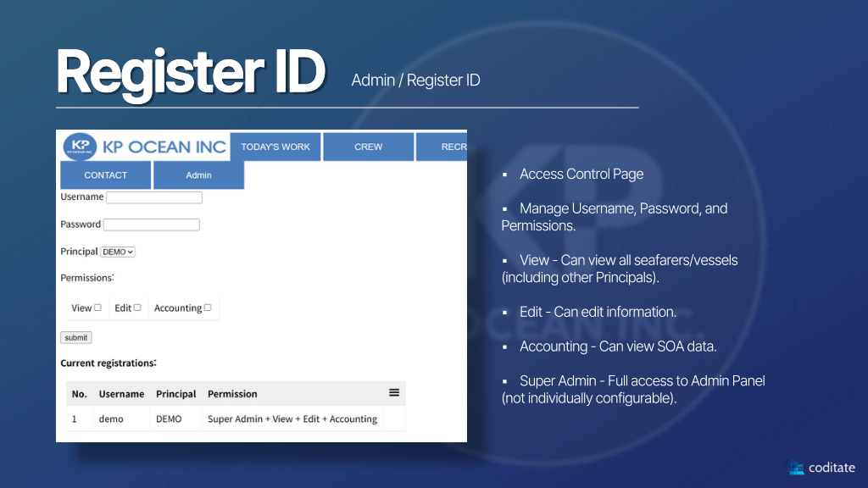Viewport: 868px width, 488px height.
Task: Check the View permission checkbox
Action: click(98, 308)
